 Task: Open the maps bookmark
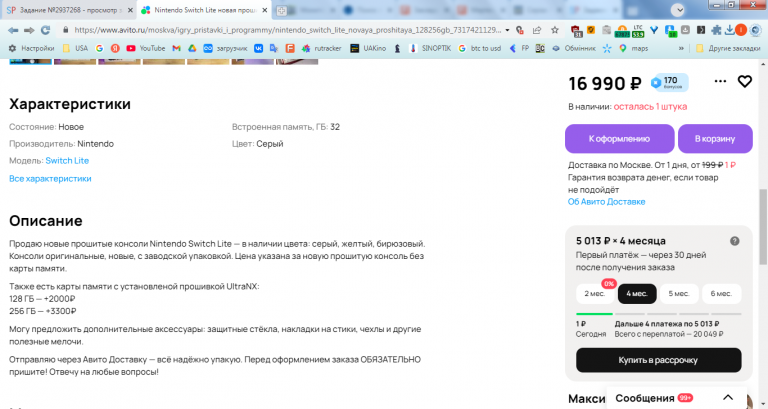click(x=633, y=48)
